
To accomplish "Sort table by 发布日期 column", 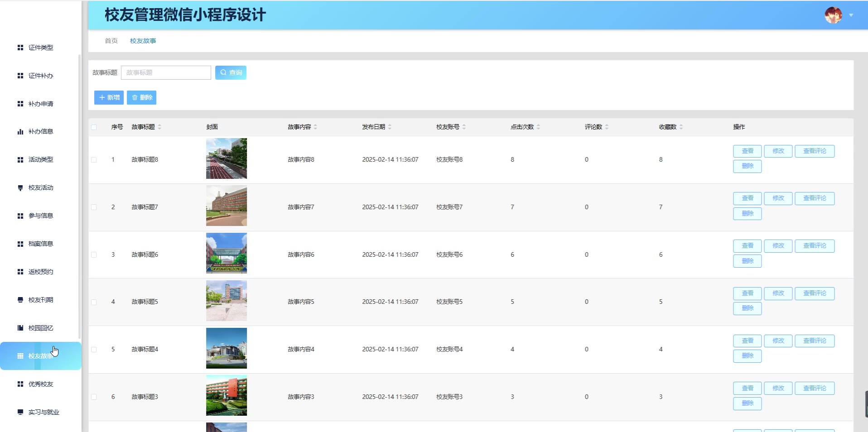I will pyautogui.click(x=390, y=127).
